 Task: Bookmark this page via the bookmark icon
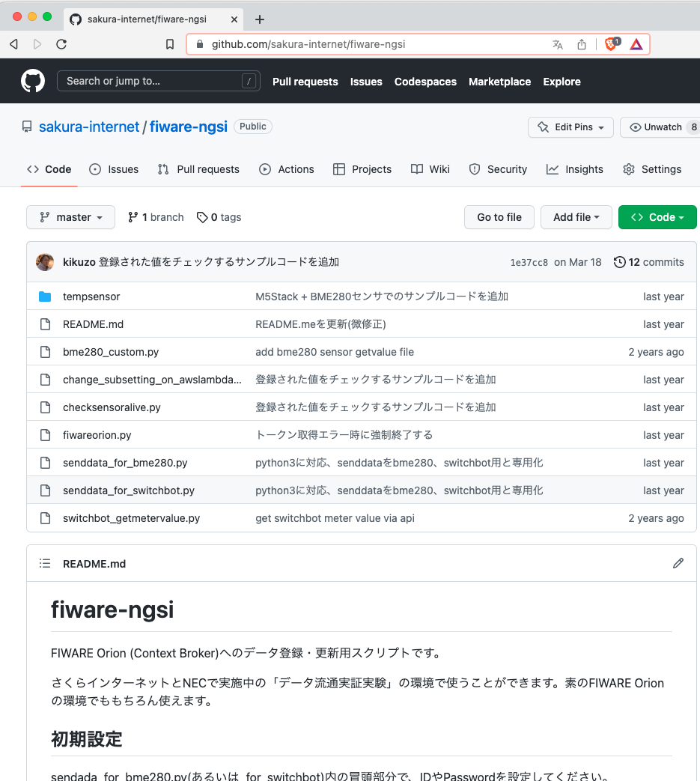pos(170,44)
